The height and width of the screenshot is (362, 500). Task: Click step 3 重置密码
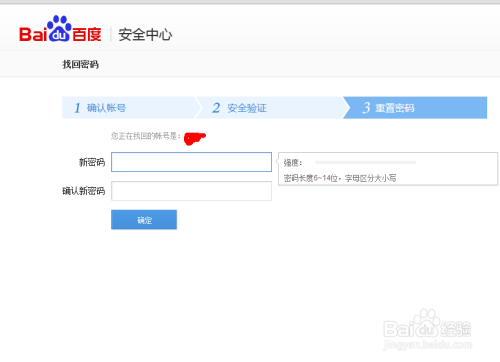[x=415, y=108]
